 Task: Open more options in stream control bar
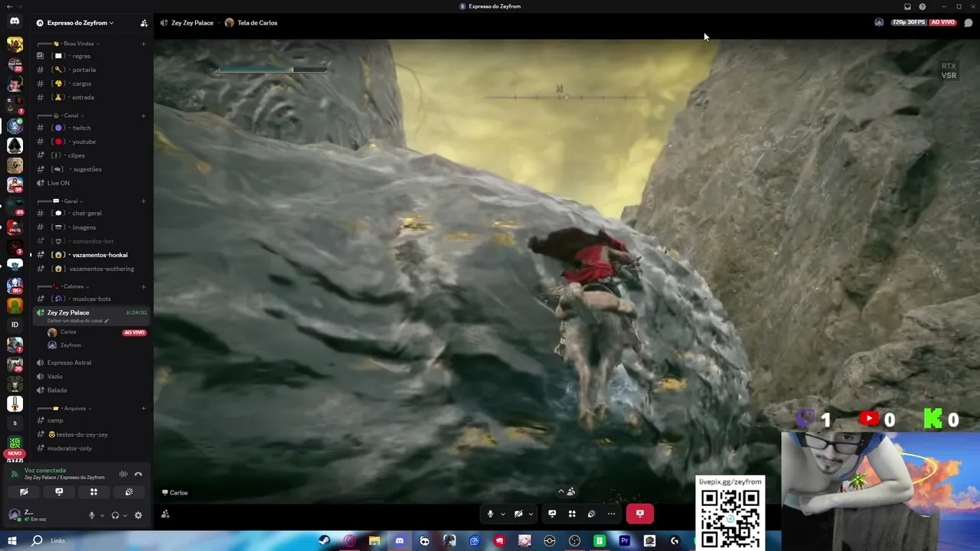pyautogui.click(x=611, y=514)
